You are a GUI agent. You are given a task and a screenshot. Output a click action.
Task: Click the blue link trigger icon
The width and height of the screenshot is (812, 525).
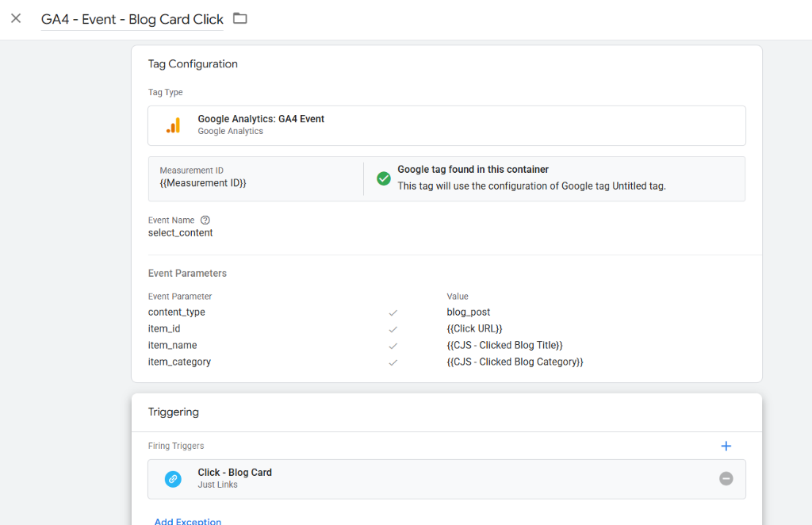tap(173, 479)
